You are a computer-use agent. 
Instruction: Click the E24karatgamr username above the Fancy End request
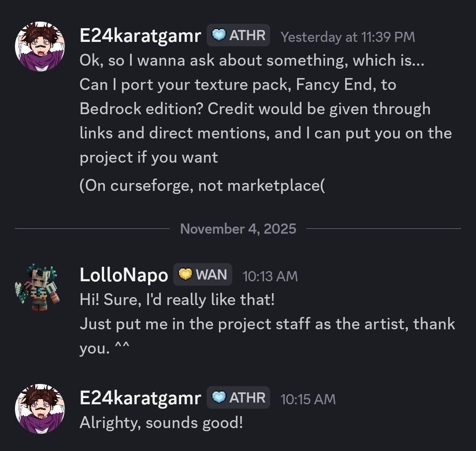[140, 36]
